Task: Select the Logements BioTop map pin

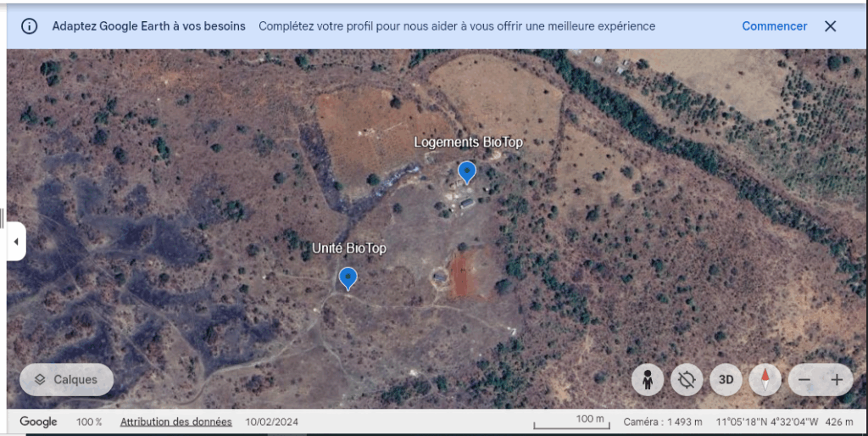Action: point(466,172)
